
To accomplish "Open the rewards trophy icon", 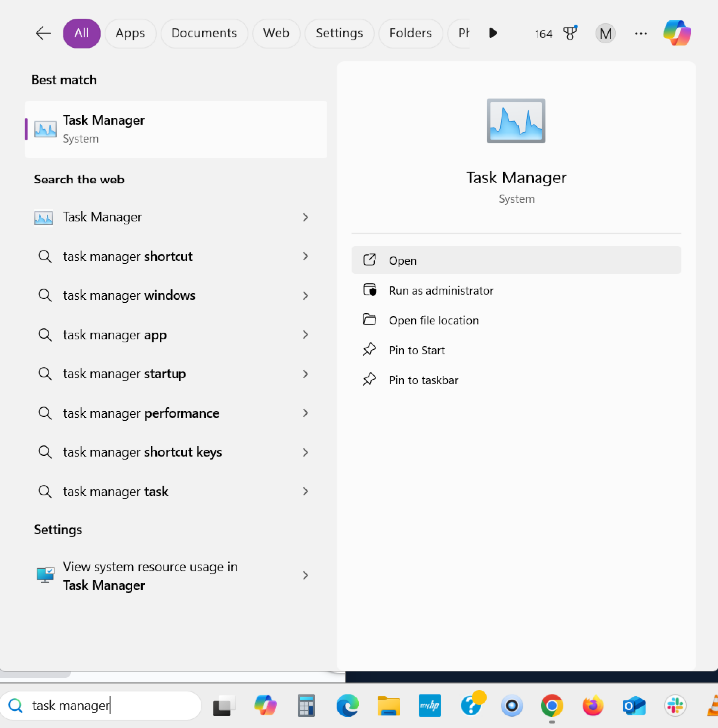I will coord(570,33).
